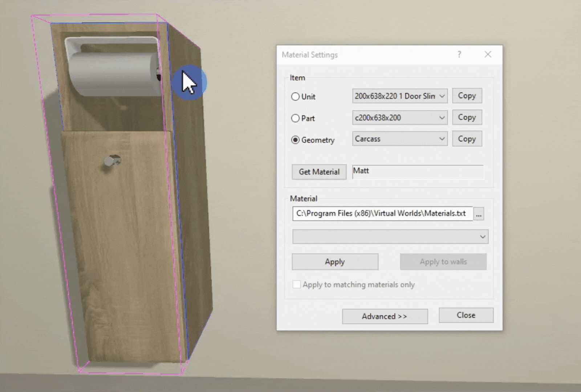Click the Close button at dialog bottom

(466, 315)
